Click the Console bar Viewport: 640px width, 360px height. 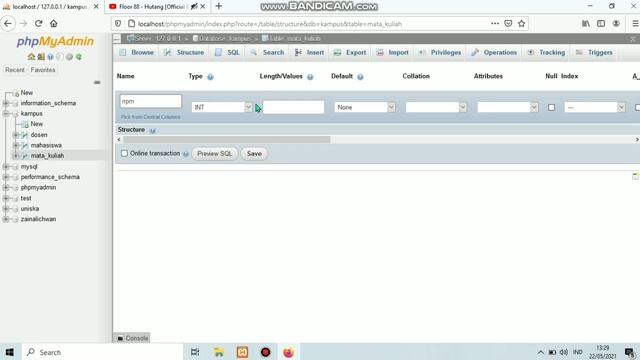coord(133,338)
